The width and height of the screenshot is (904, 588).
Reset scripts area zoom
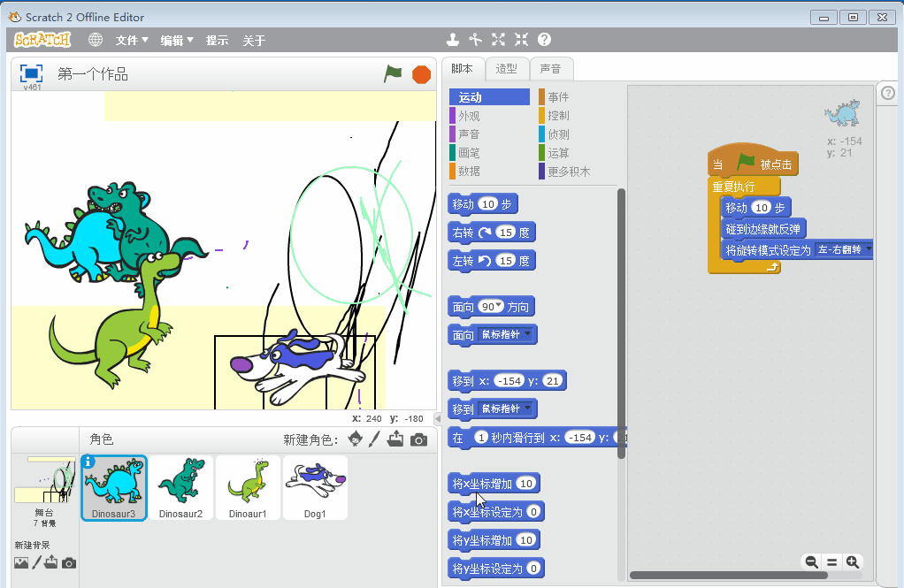832,562
